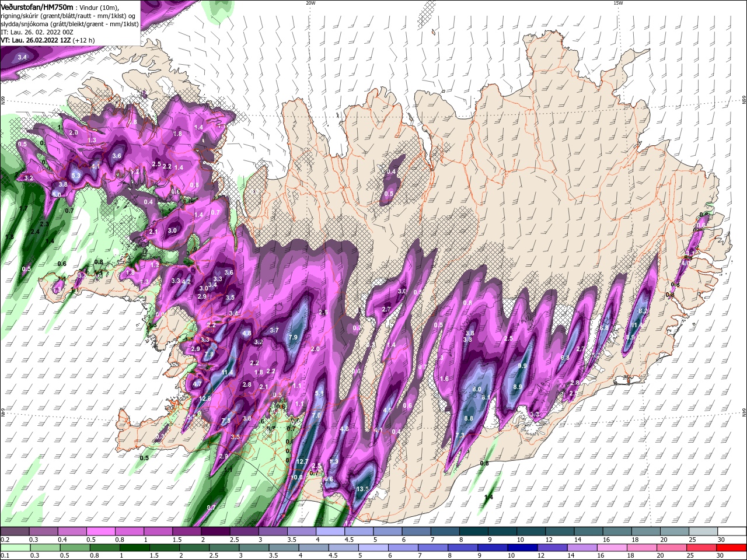Click the 7.0 precipitation value on map
The image size is (747, 560).
(316, 415)
